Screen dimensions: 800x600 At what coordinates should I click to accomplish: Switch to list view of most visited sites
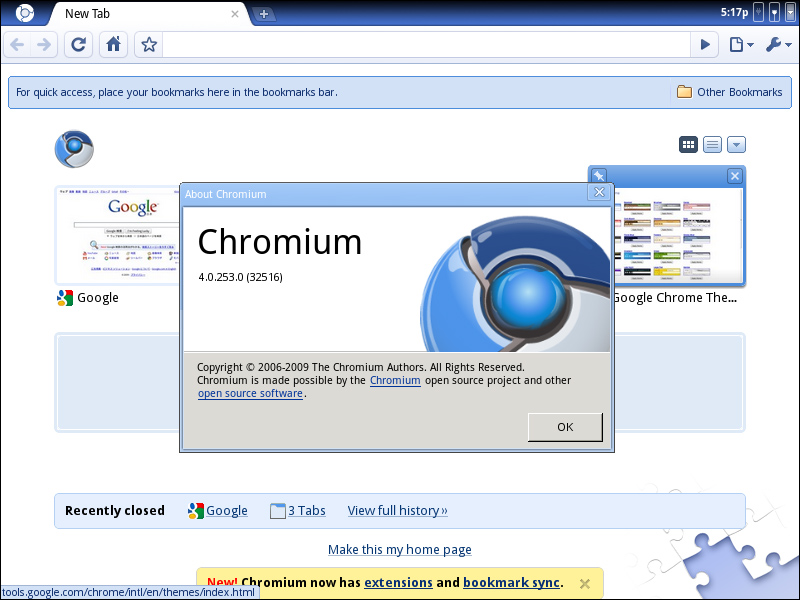pos(712,144)
